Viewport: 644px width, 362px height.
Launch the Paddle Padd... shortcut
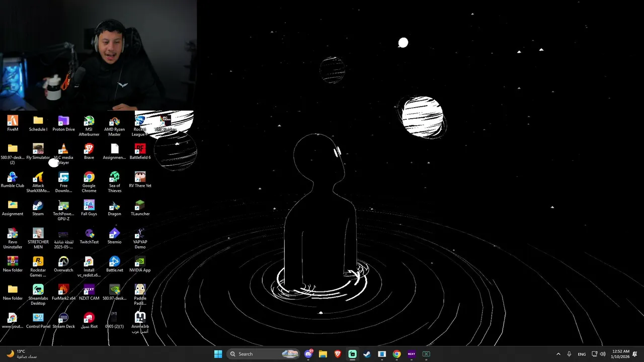tap(140, 295)
